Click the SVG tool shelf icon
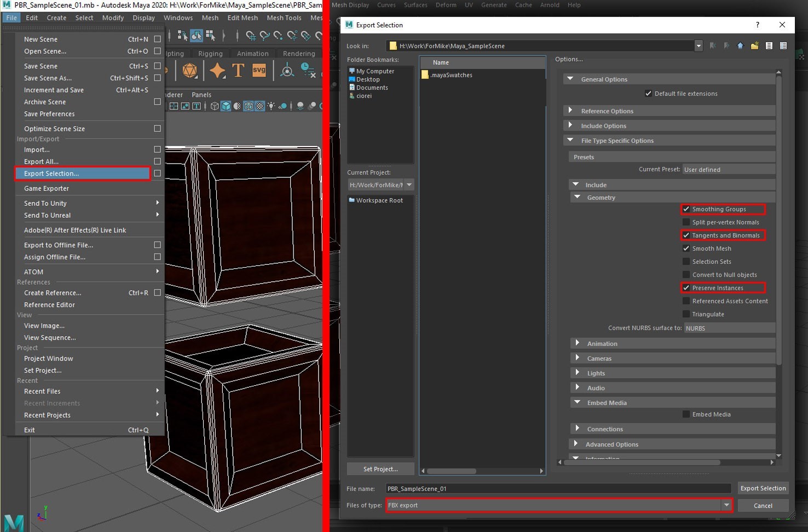Screen dimensions: 808x532 [259, 70]
